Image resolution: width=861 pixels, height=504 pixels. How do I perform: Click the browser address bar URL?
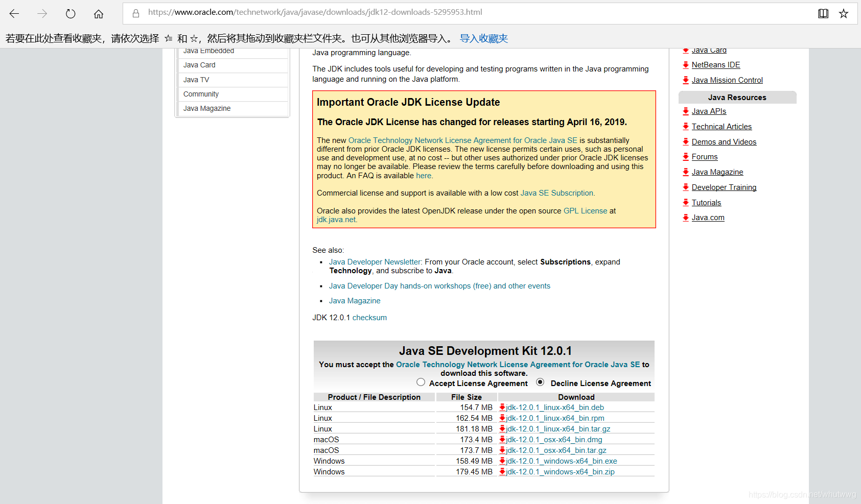click(x=315, y=12)
